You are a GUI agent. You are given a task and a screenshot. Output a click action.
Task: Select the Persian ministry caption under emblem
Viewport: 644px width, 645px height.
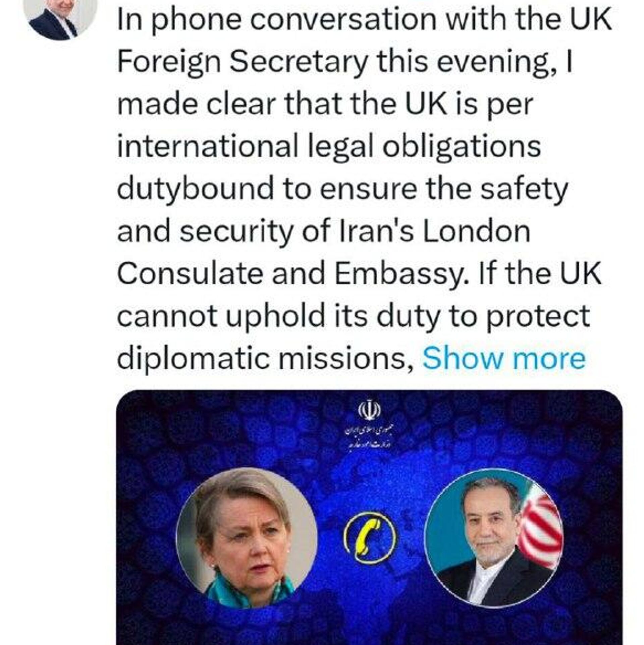pyautogui.click(x=369, y=436)
